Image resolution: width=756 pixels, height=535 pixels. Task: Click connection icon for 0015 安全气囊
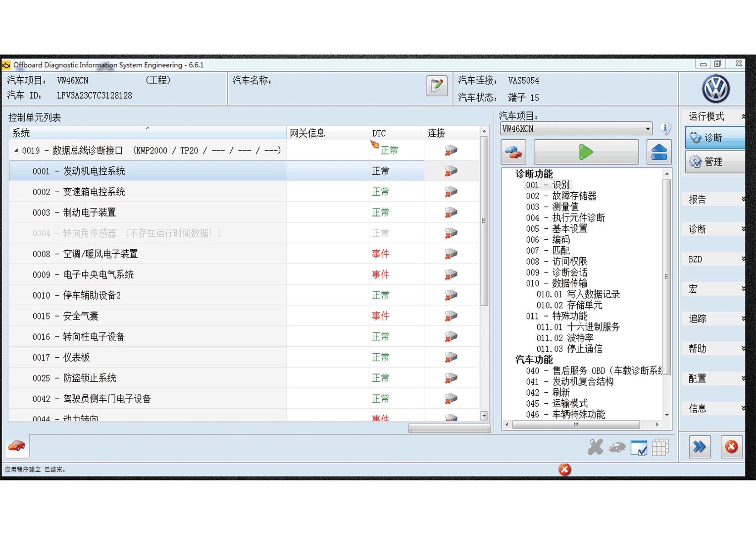(451, 316)
